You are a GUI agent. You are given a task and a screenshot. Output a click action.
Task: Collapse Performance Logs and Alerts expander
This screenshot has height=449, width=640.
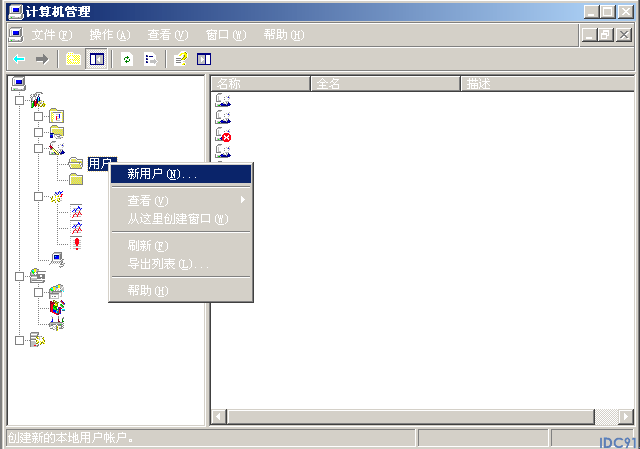(x=38, y=197)
